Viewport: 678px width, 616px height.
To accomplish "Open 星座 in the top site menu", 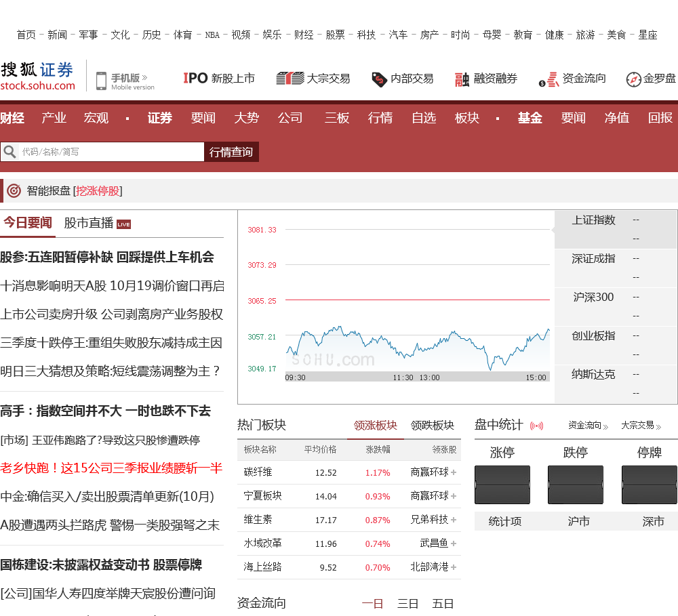I will tap(647, 35).
